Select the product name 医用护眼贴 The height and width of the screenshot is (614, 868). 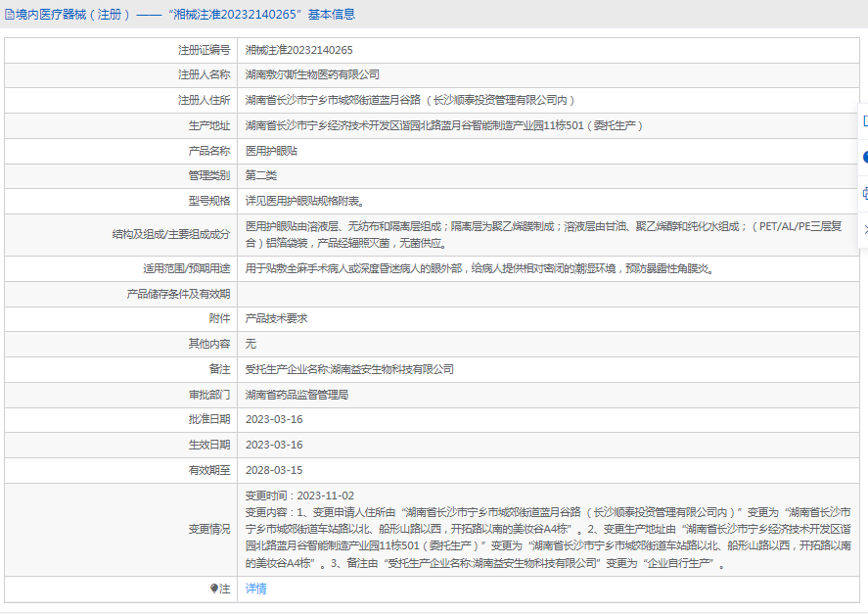click(x=271, y=151)
